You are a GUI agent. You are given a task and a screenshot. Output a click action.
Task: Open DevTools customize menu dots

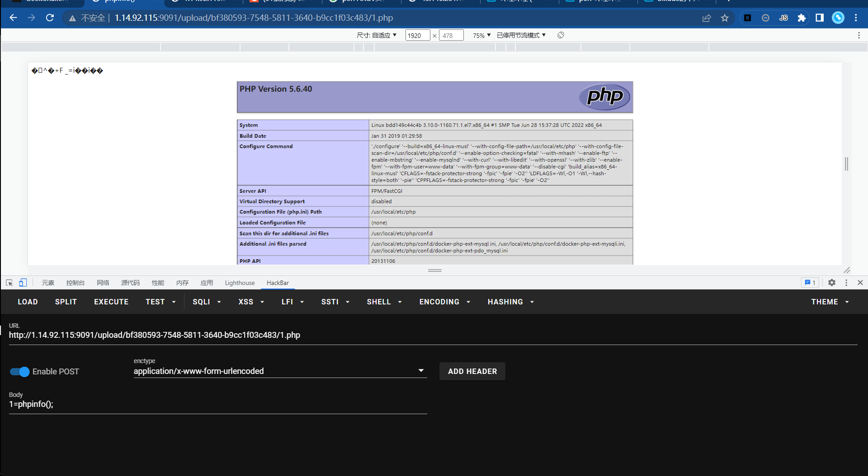(x=846, y=283)
